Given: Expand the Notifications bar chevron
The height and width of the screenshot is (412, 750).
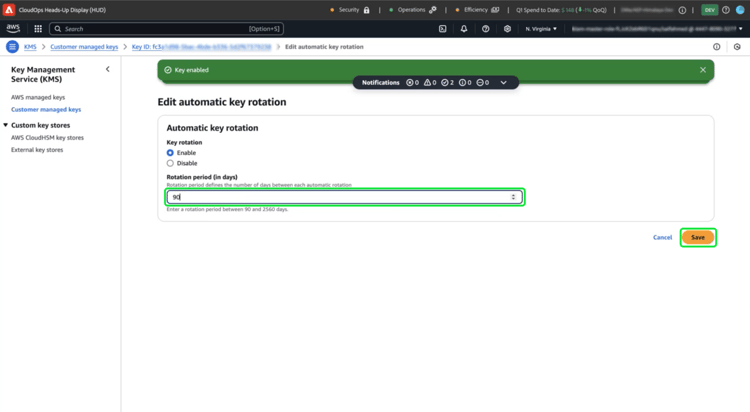Looking at the screenshot, I should tap(504, 83).
